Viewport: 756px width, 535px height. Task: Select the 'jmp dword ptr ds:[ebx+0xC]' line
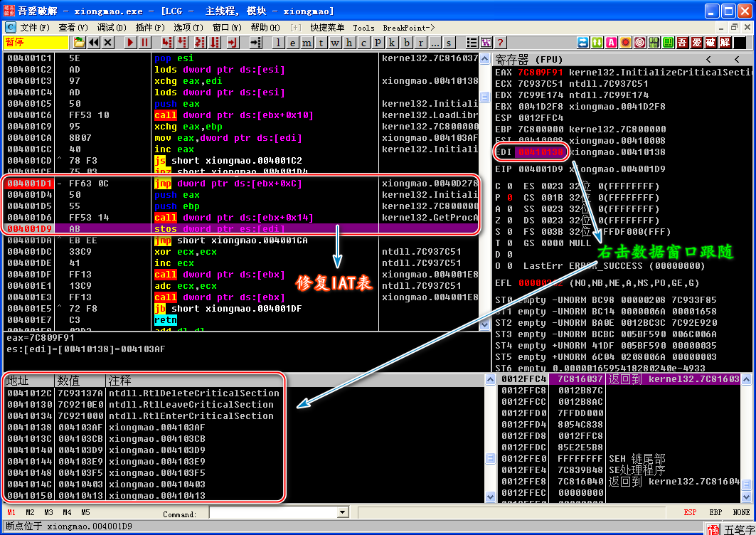point(240,184)
